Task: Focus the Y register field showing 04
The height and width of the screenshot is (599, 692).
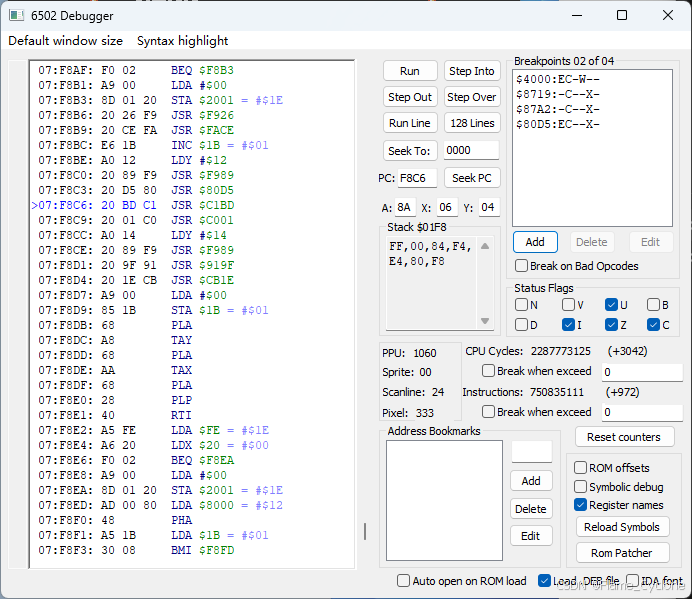Action: tap(489, 207)
